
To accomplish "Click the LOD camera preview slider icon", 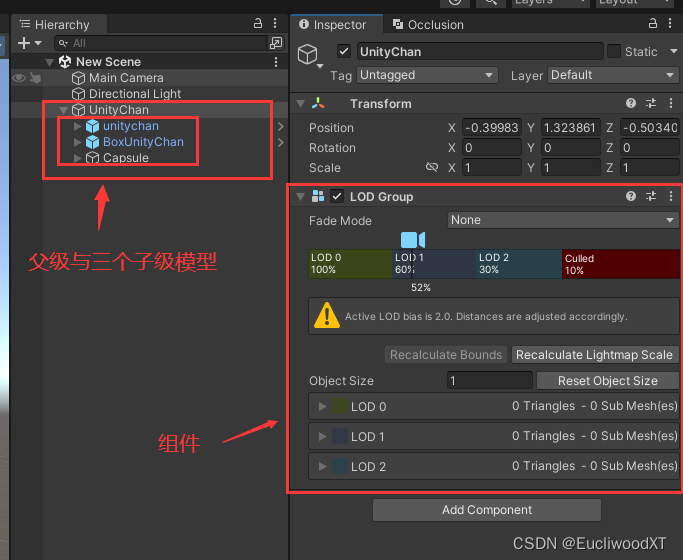I will coord(413,240).
